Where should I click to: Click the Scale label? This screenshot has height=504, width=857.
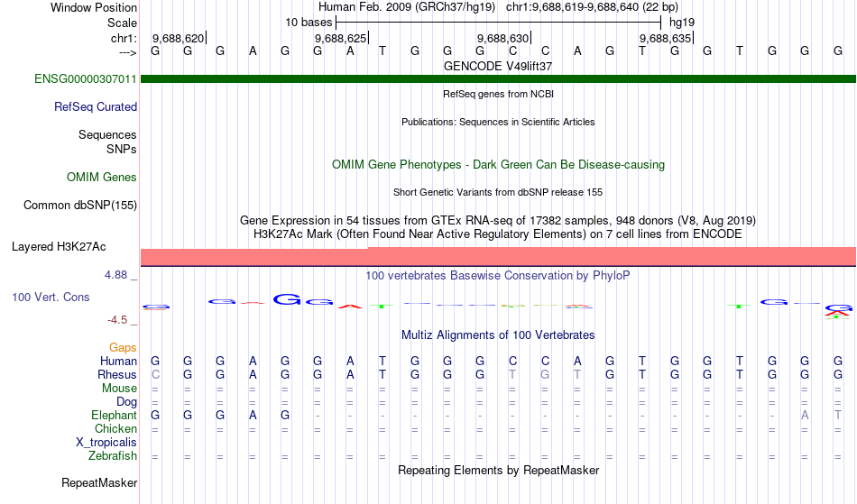[x=122, y=23]
